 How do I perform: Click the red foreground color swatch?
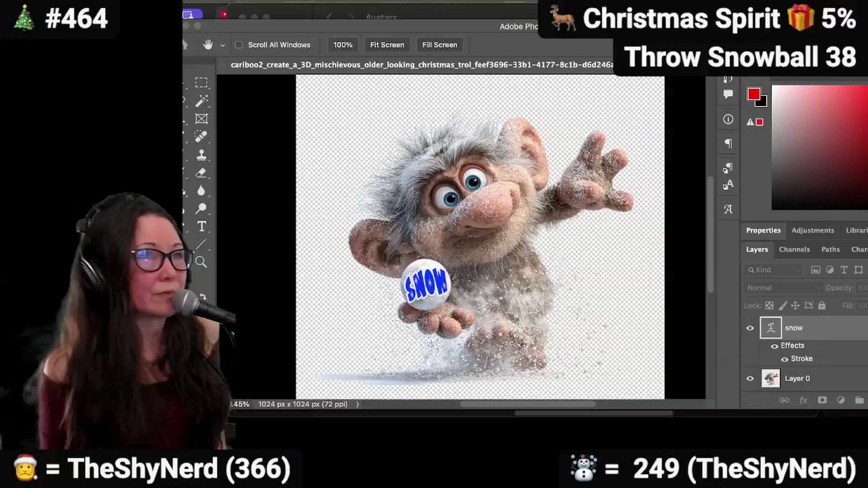(754, 94)
